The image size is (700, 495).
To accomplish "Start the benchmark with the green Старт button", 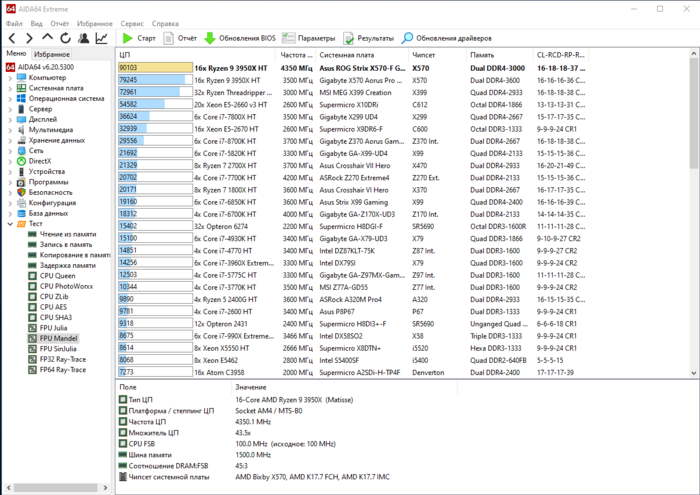I will coord(139,38).
